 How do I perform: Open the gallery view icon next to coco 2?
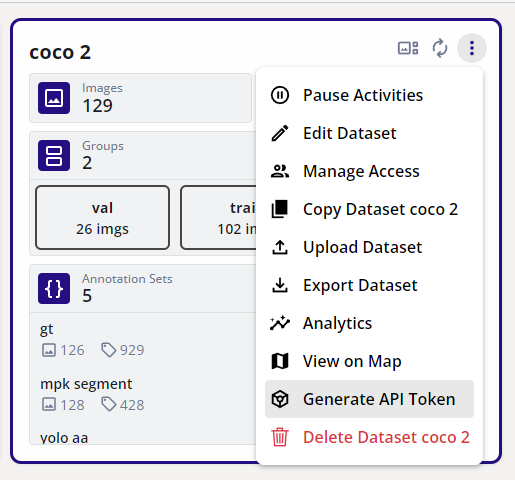click(x=408, y=48)
